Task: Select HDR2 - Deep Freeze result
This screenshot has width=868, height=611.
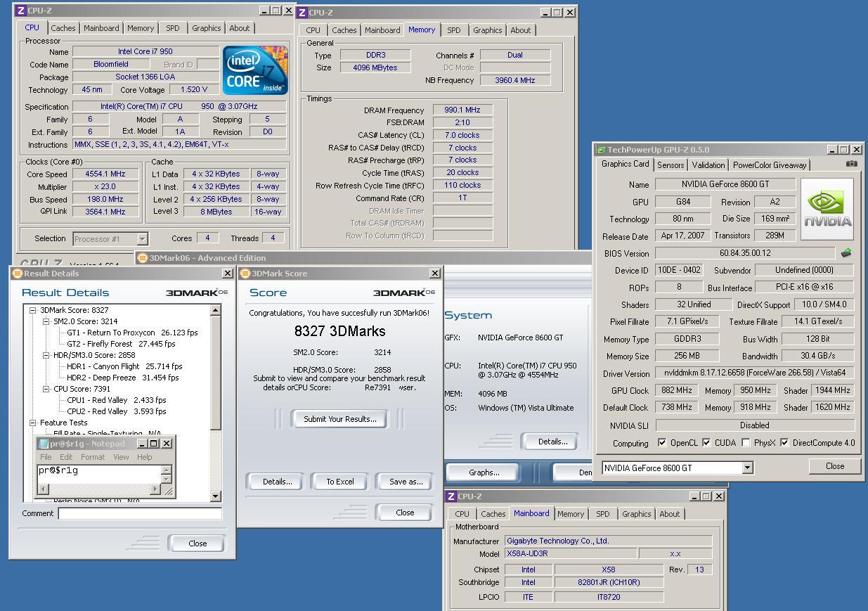Action: 122,378
